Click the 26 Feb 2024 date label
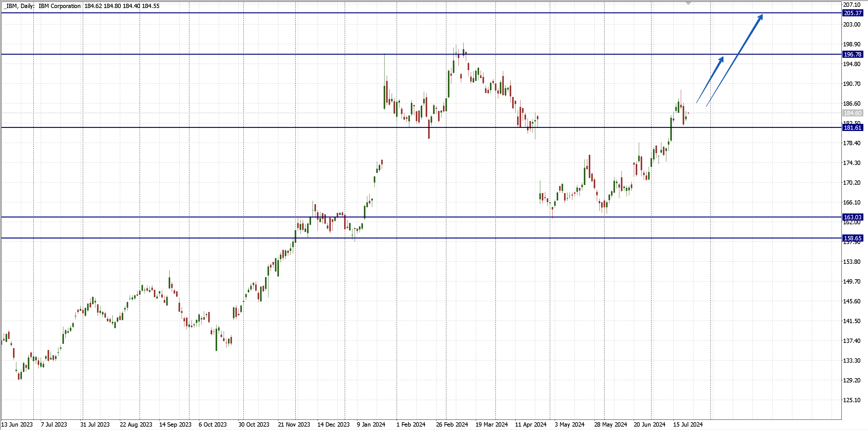The height and width of the screenshot is (430, 868). pos(452,425)
